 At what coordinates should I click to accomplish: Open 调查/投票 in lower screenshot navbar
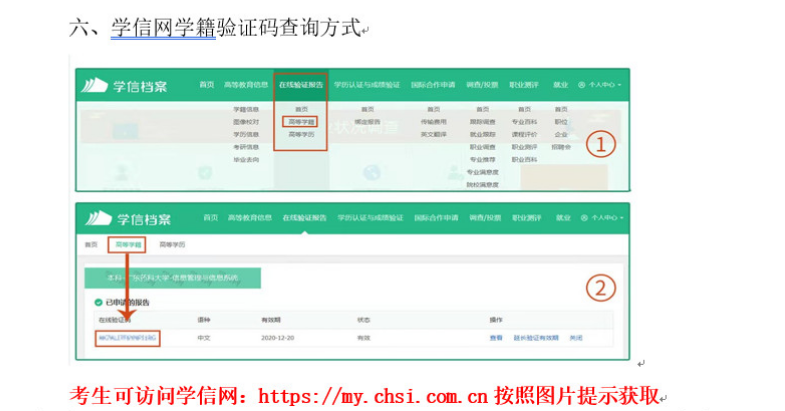(x=485, y=218)
